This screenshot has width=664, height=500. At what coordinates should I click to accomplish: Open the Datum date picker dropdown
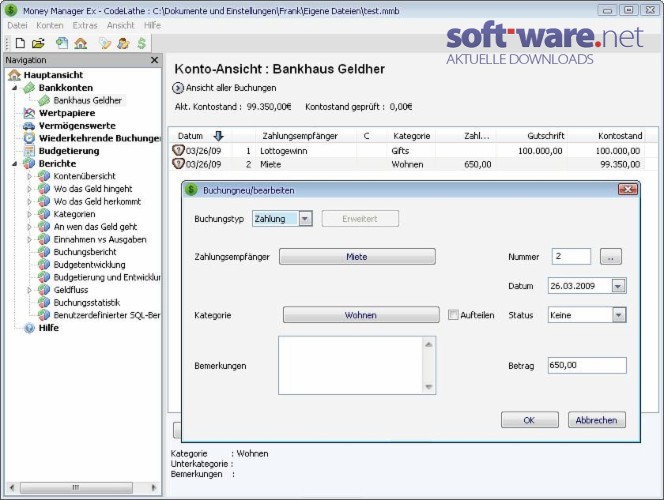pos(618,286)
